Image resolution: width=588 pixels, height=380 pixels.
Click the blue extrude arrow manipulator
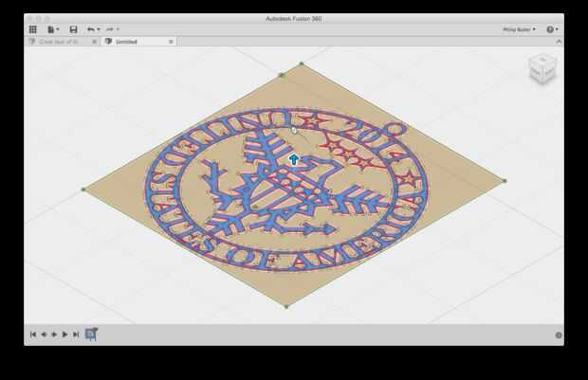click(294, 159)
